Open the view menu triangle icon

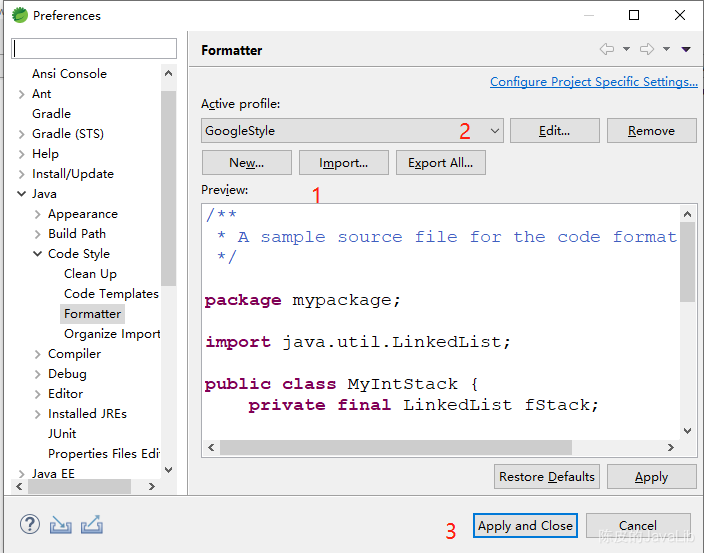(686, 49)
